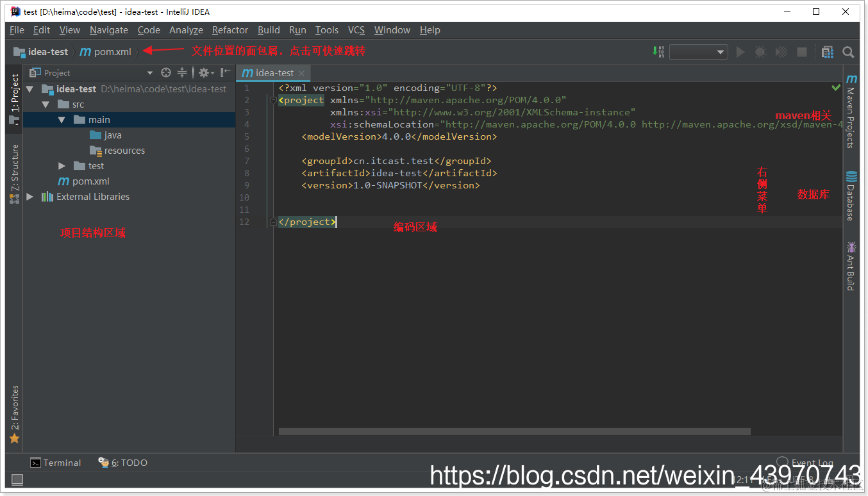Select the java source folder
Screen dimensions: 868x496
click(x=106, y=135)
